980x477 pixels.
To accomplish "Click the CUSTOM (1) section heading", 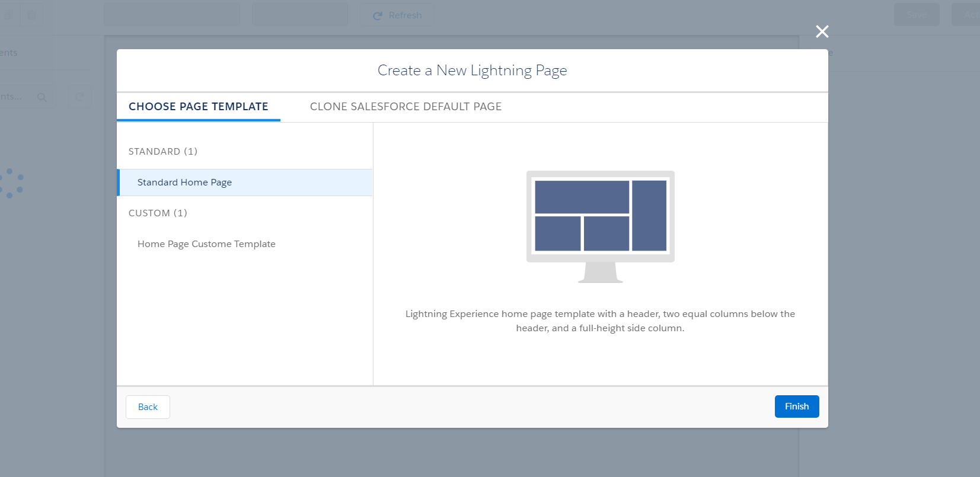I will click(x=158, y=213).
